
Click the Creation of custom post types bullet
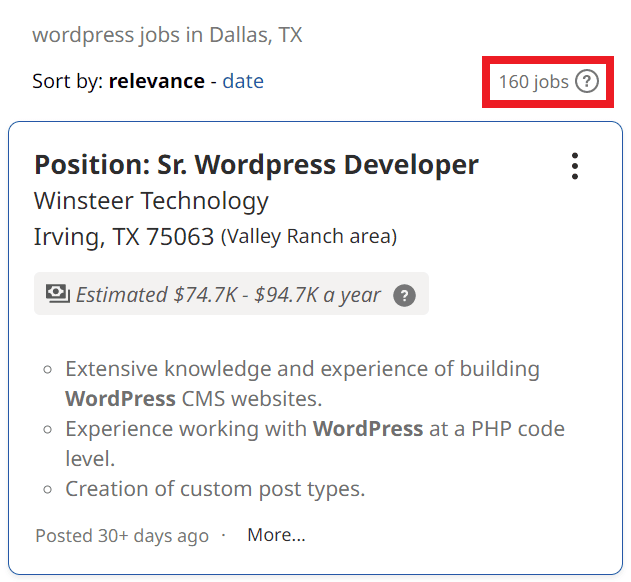215,489
